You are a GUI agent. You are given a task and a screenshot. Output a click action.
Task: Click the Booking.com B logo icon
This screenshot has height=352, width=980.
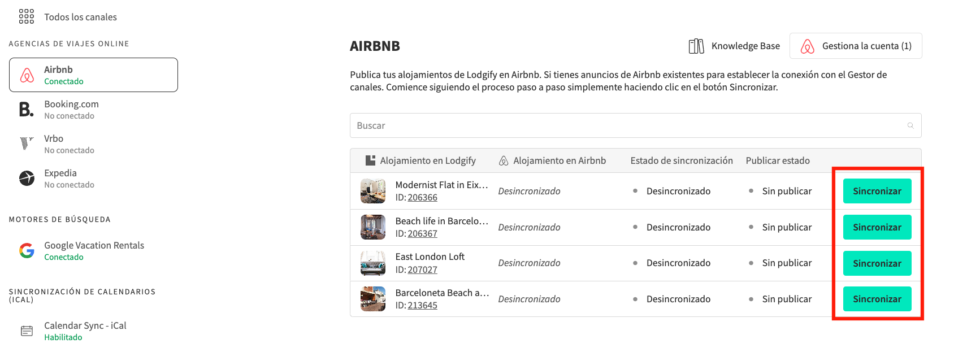tap(26, 110)
